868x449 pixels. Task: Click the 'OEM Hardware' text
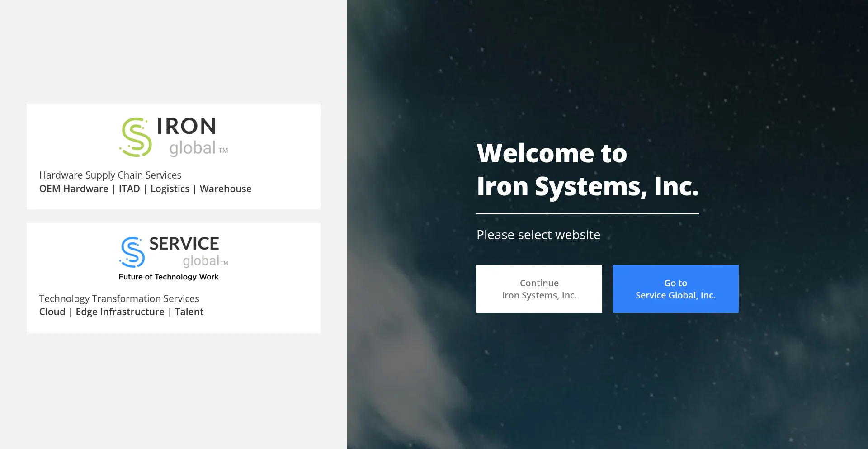(74, 189)
